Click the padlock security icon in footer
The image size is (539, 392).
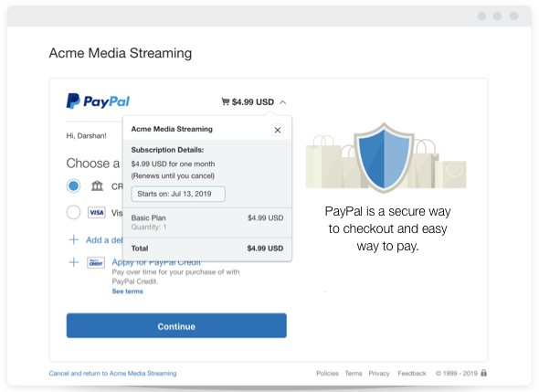click(483, 373)
